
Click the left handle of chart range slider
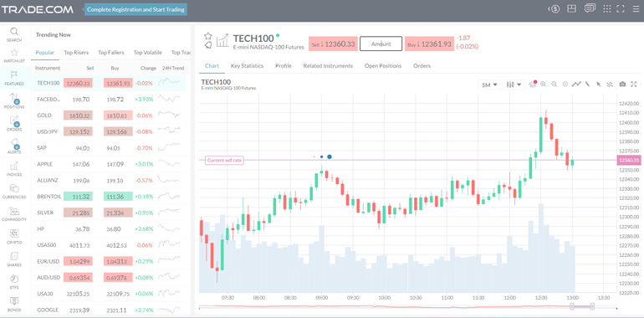[571, 306]
